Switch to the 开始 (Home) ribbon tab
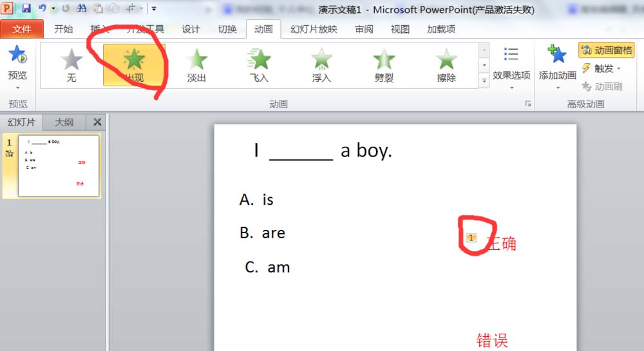This screenshot has height=351, width=644. pos(64,29)
